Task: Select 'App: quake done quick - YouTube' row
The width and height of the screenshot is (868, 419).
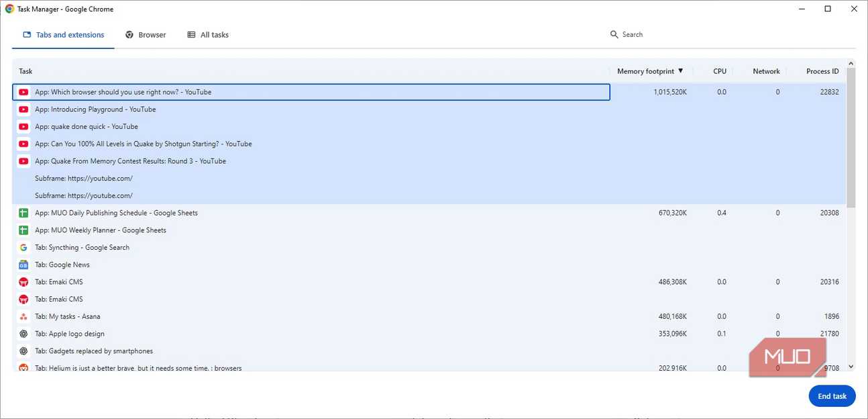Action: [x=429, y=127]
